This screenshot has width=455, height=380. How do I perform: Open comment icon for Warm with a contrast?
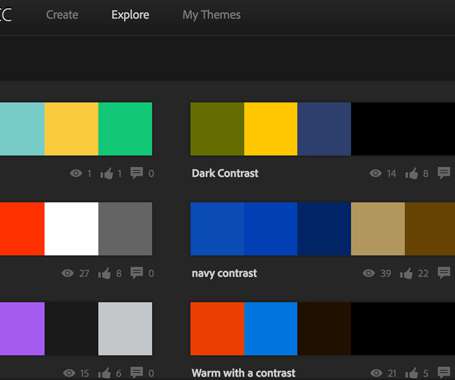[x=444, y=372]
